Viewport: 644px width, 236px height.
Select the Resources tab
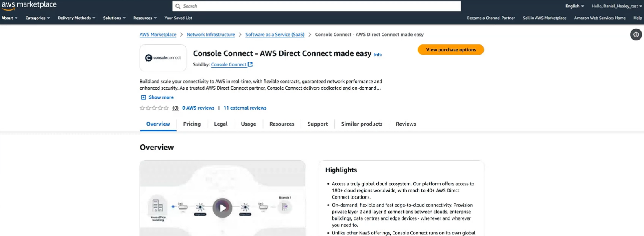[282, 124]
